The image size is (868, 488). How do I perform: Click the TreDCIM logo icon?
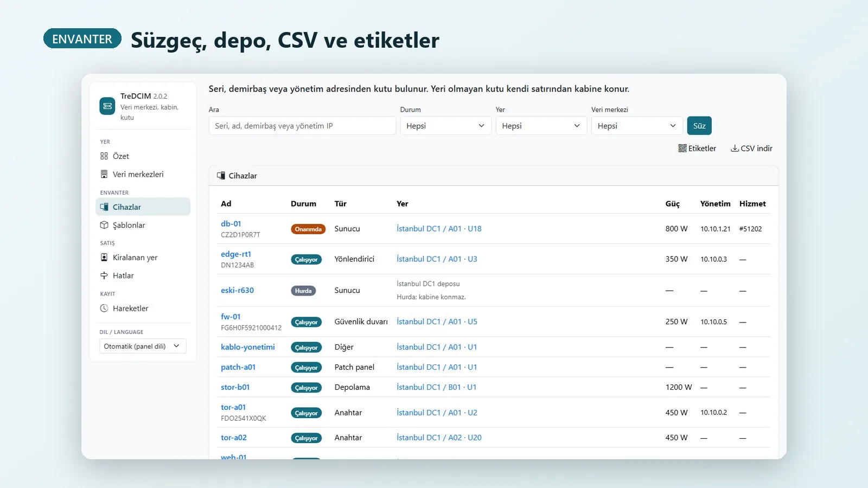coord(107,106)
